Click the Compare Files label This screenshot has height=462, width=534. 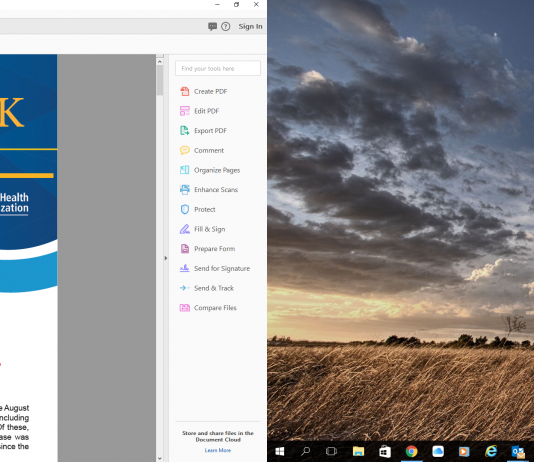(x=215, y=308)
